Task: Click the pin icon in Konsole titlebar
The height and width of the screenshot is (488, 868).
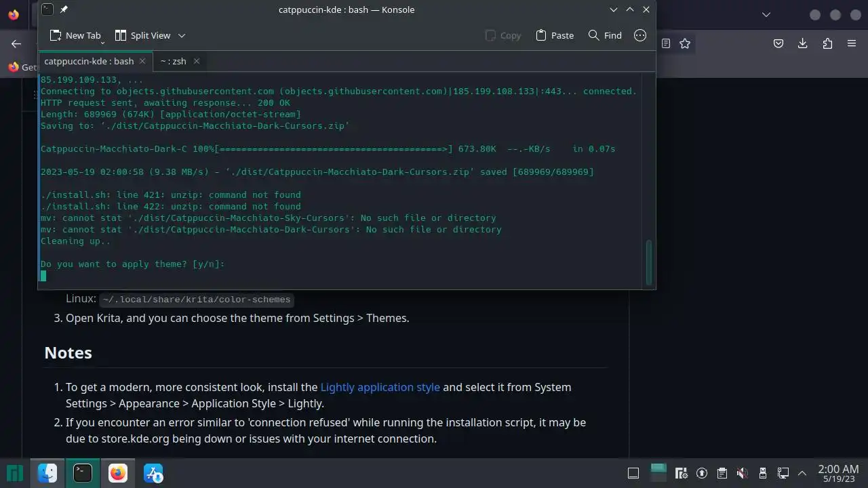Action: [64, 9]
